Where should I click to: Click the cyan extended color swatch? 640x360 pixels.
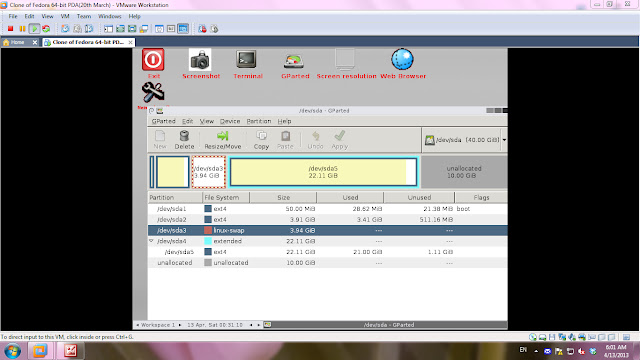pyautogui.click(x=208, y=241)
